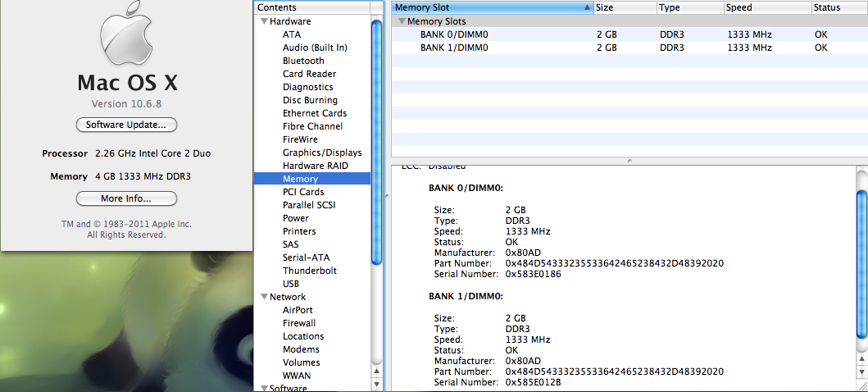This screenshot has height=392, width=868.
Task: Click detail pane scroll down arrow
Action: (862, 371)
